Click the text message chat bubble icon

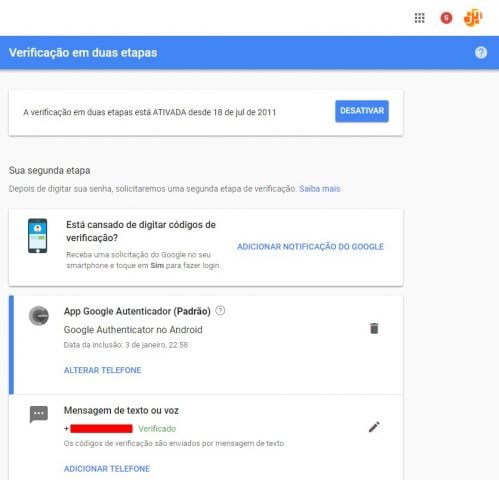pyautogui.click(x=39, y=414)
